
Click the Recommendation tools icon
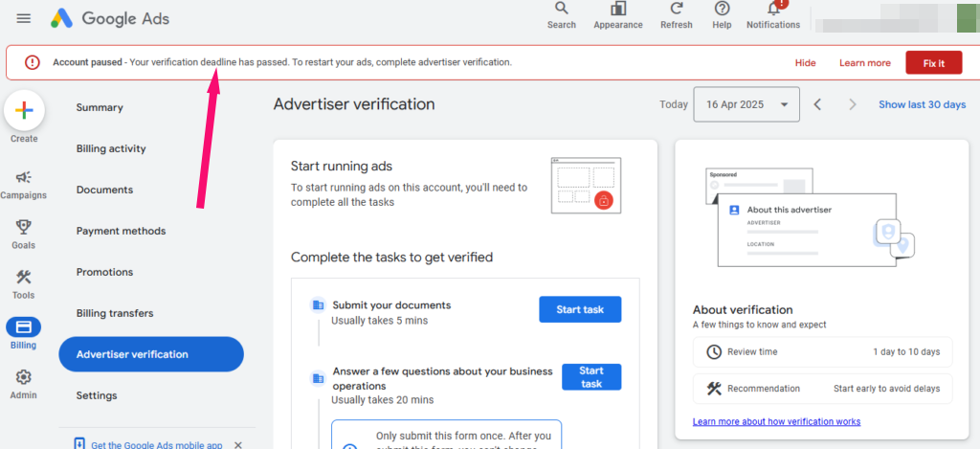click(x=714, y=389)
